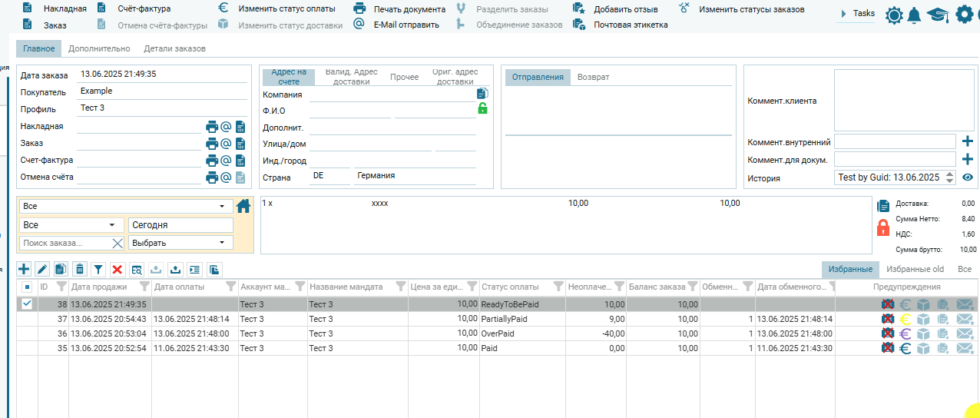
Task: Click the trash can delete icon
Action: point(79,269)
